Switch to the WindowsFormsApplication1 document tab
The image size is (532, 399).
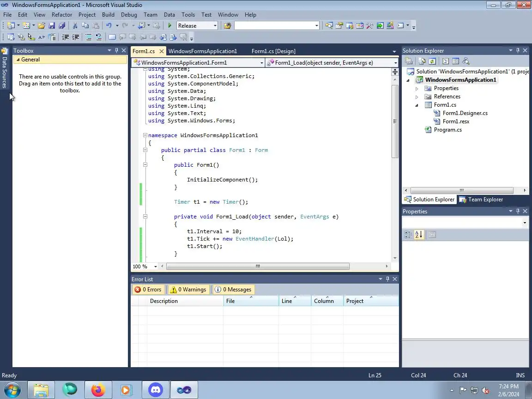click(203, 51)
